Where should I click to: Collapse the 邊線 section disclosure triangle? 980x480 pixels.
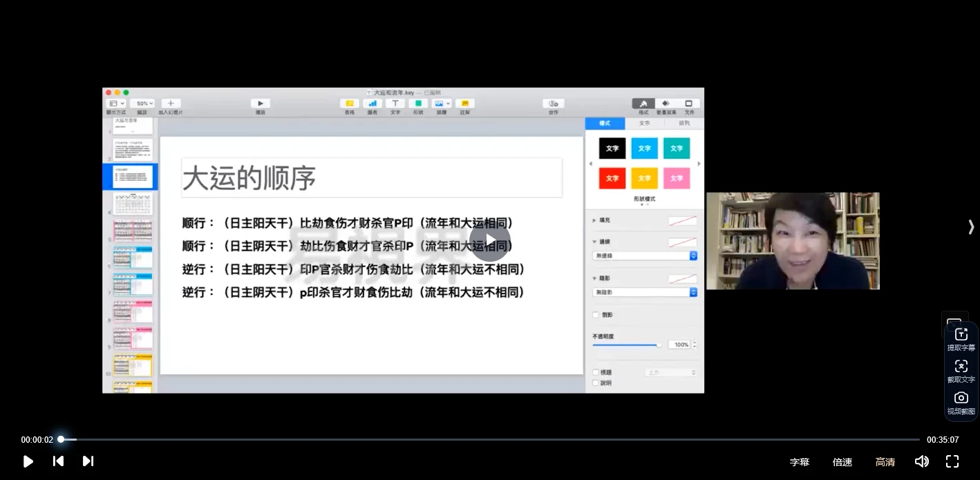(x=594, y=242)
